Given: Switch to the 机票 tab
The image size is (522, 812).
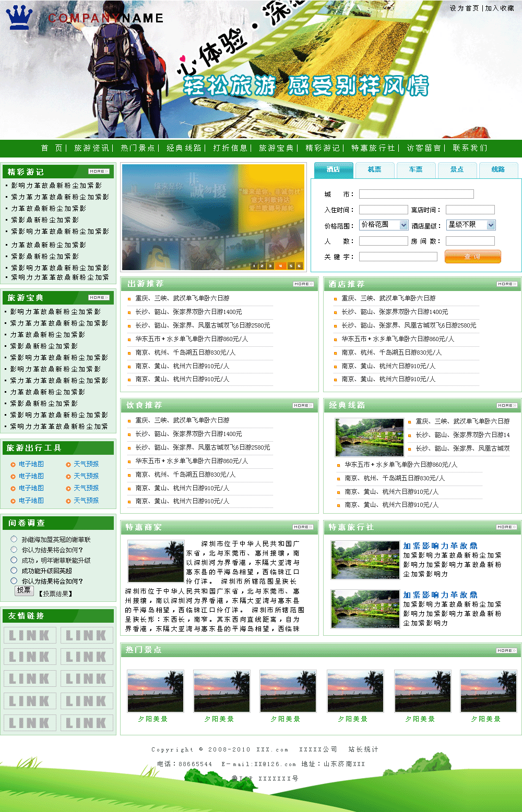Looking at the screenshot, I should (x=374, y=170).
